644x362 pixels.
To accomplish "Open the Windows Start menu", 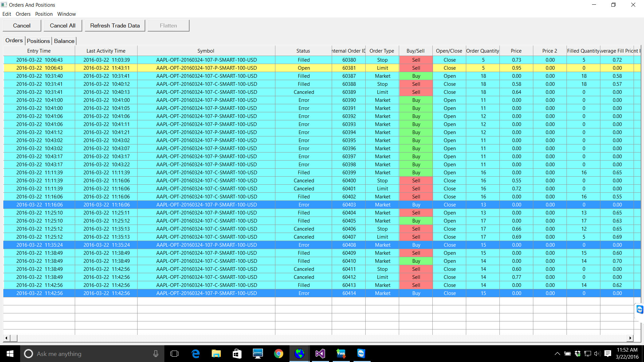I will click(10, 354).
